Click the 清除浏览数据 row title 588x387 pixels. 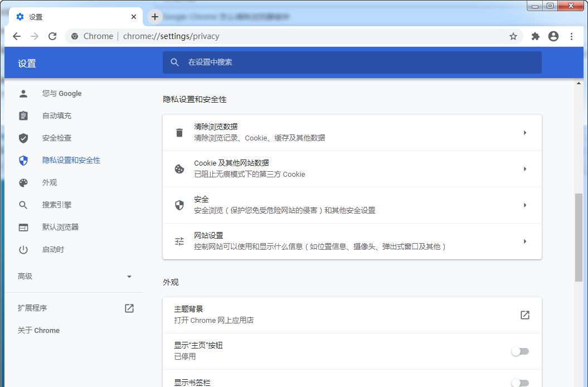coord(216,127)
